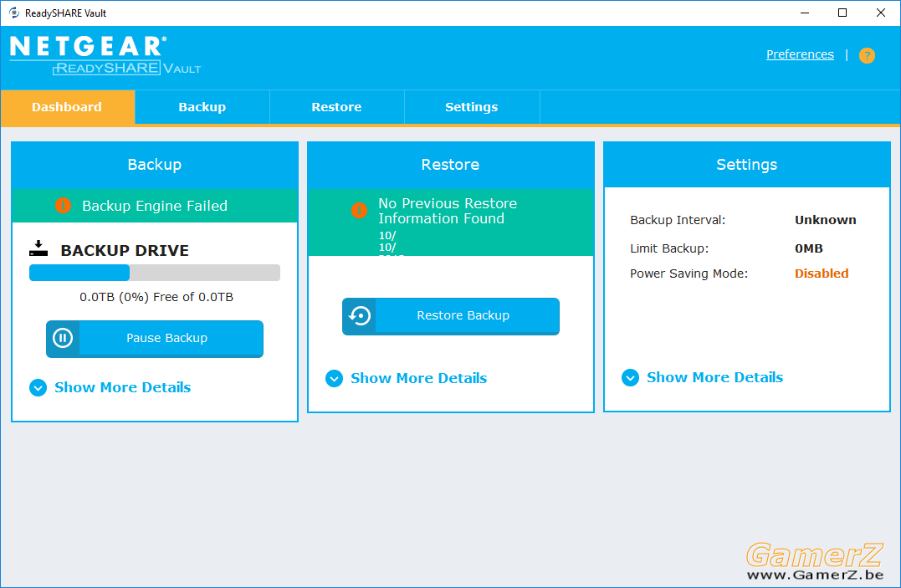Viewport: 901px width, 588px height.
Task: Click the No Previous Restore Information Found message
Action: pyautogui.click(x=448, y=211)
